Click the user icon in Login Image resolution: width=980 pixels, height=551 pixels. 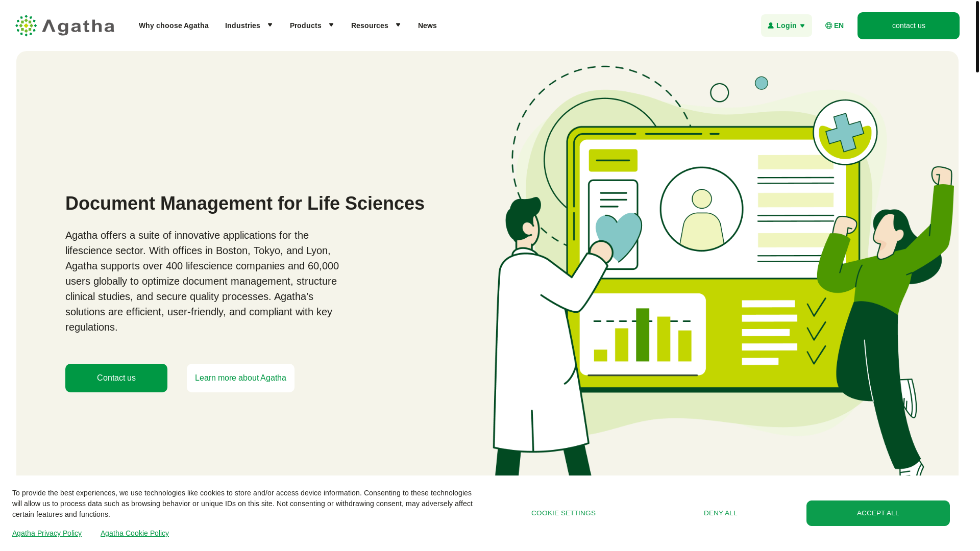pos(771,26)
